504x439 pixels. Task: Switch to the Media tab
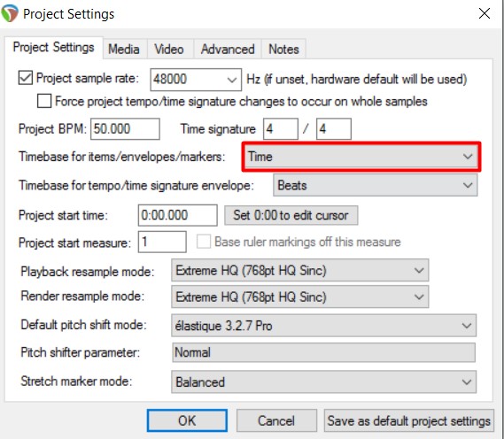click(124, 50)
